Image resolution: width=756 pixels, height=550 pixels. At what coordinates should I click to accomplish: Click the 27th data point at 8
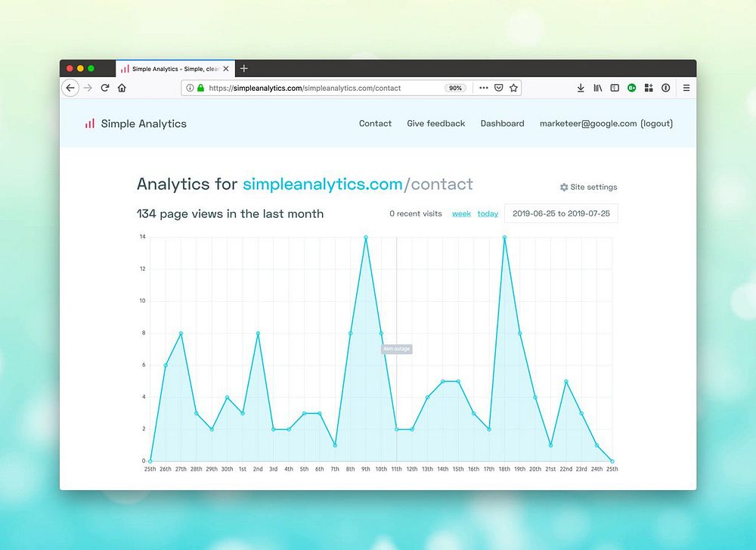pyautogui.click(x=181, y=333)
